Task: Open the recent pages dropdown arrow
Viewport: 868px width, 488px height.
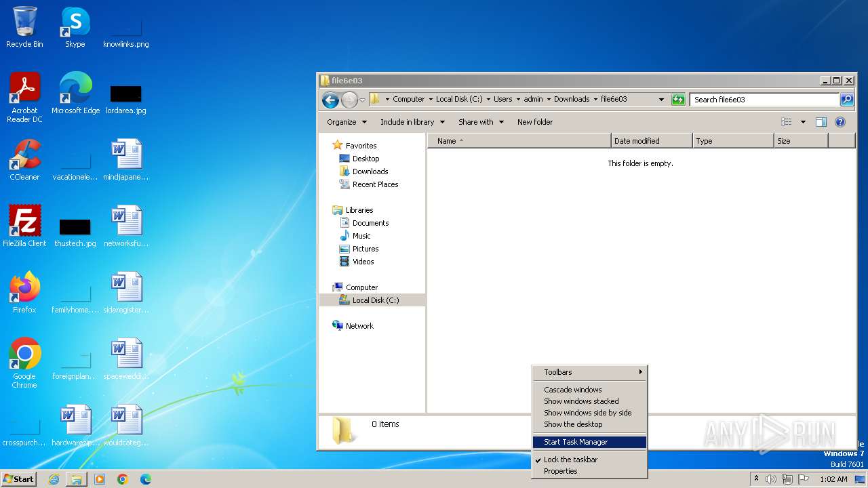Action: (x=362, y=100)
